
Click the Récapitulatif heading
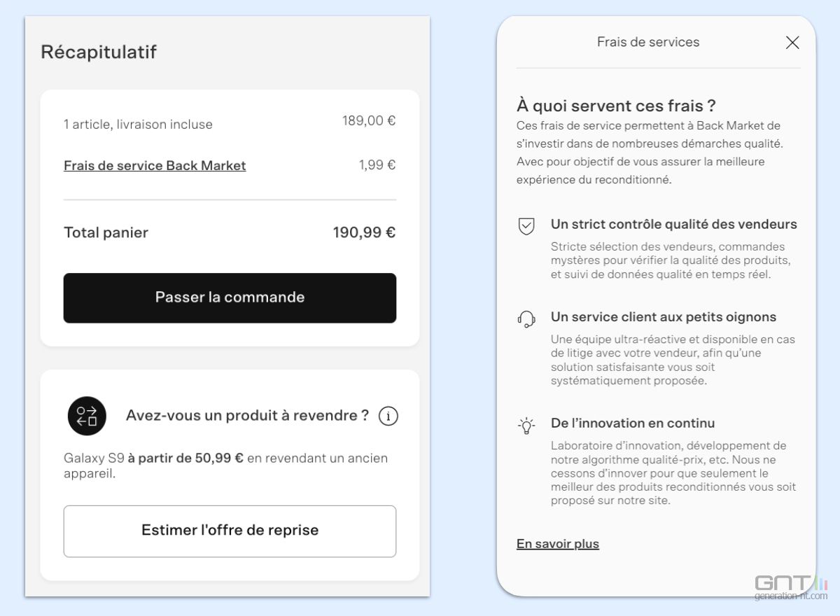pos(99,52)
